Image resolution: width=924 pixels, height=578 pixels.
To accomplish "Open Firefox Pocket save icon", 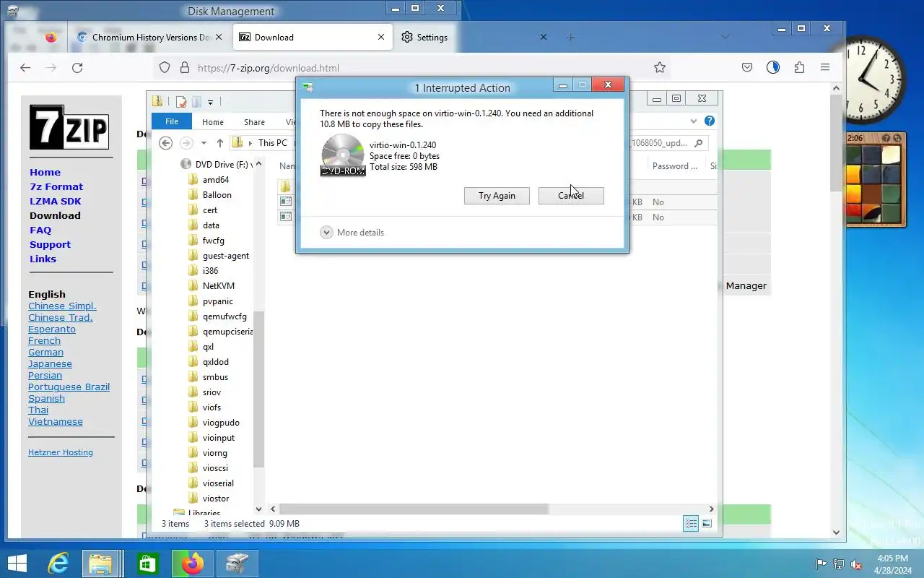I will point(747,68).
